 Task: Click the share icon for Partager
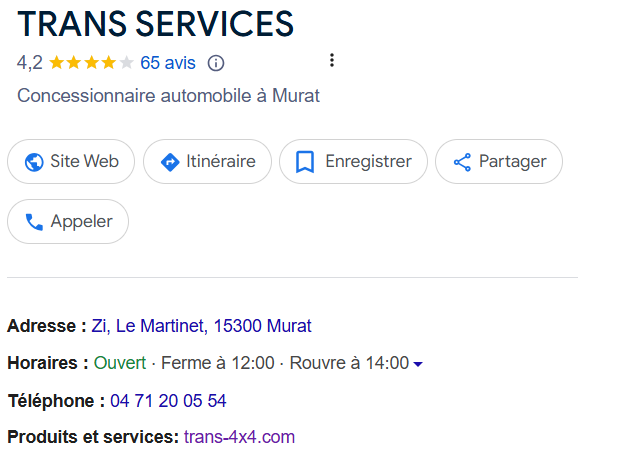462,162
